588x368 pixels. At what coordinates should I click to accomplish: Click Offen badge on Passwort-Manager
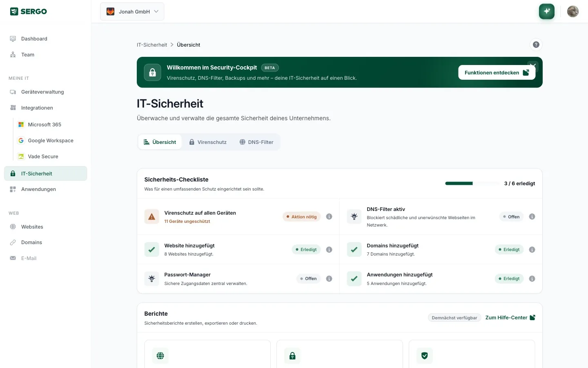click(x=309, y=279)
